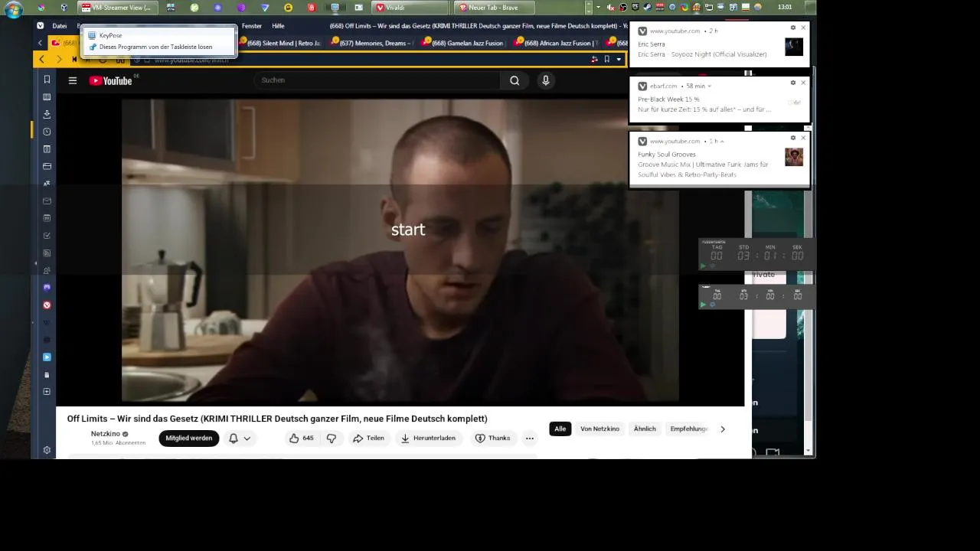The height and width of the screenshot is (551, 980).
Task: Open the Windows Start orb
Action: [14, 10]
